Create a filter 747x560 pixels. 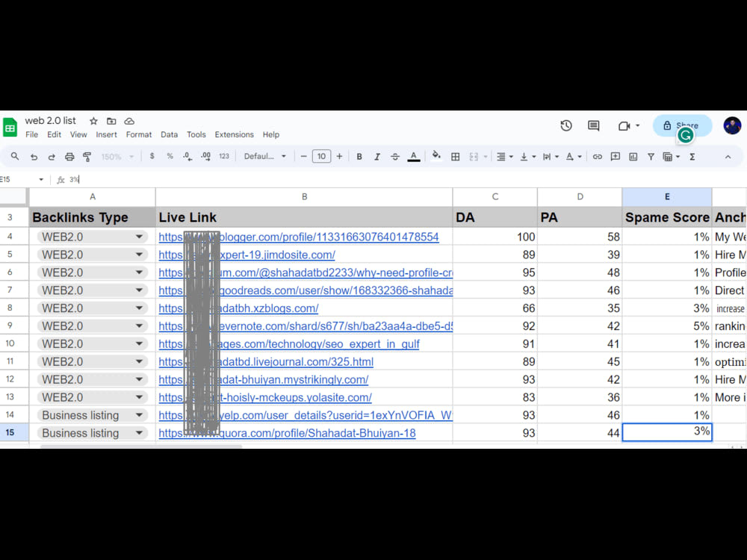point(651,156)
